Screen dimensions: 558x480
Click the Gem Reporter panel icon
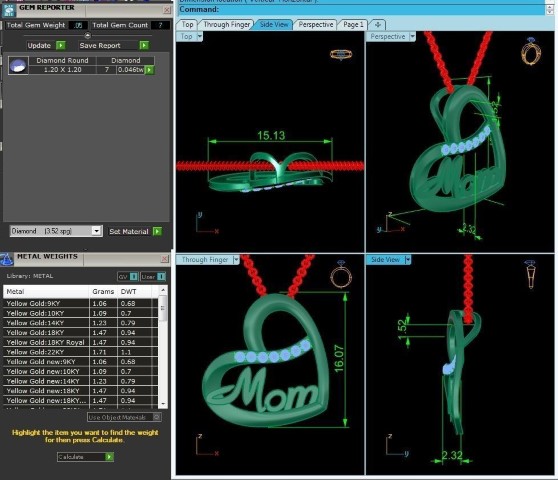(9, 10)
